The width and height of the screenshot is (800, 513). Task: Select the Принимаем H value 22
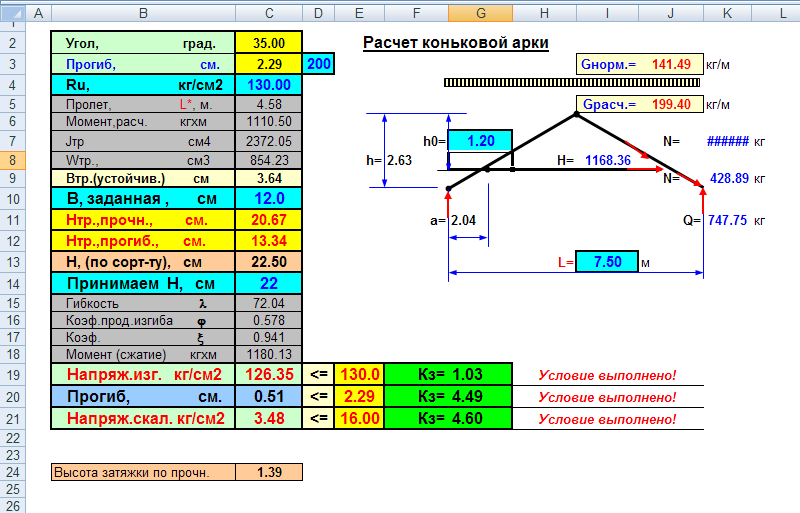click(269, 283)
